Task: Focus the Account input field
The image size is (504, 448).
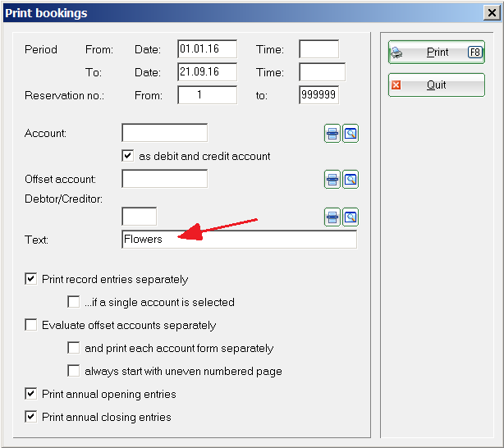Action: (164, 133)
